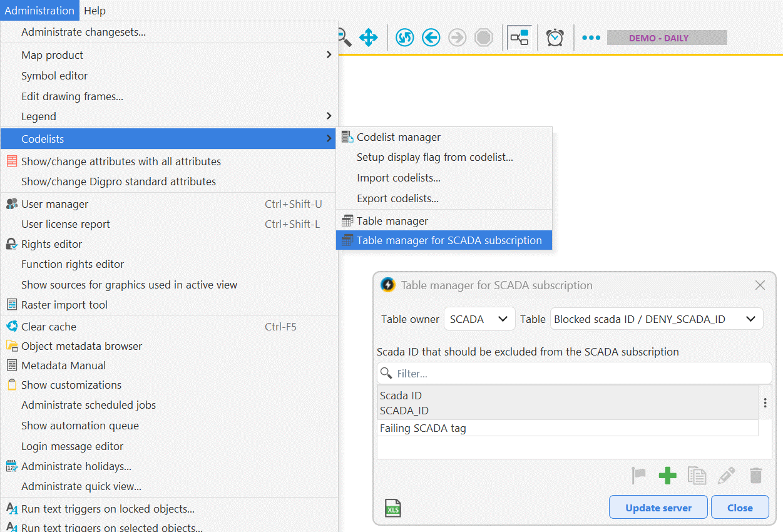
Task: Open column options vertical dots menu
Action: [765, 403]
